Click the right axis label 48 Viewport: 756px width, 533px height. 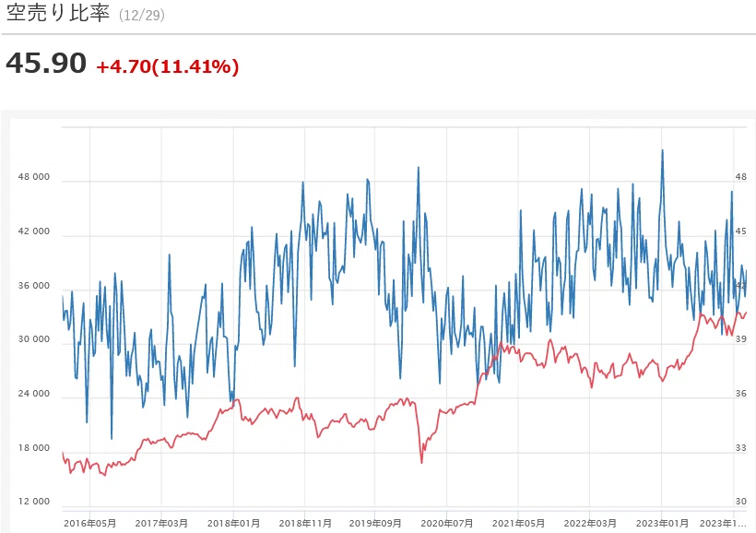click(x=741, y=177)
